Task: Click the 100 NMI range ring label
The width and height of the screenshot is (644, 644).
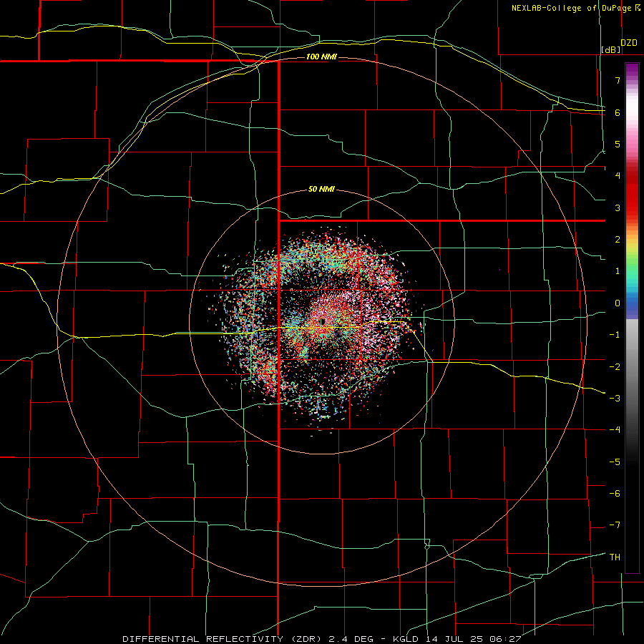Action: (321, 57)
